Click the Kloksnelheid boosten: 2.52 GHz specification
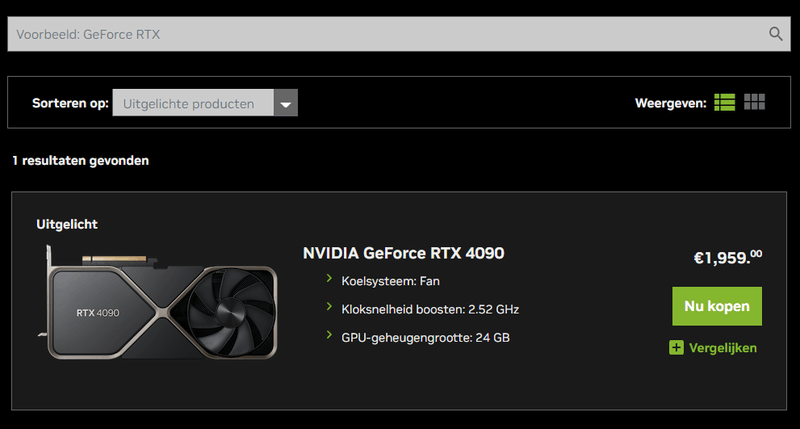This screenshot has width=800, height=429. [x=430, y=309]
